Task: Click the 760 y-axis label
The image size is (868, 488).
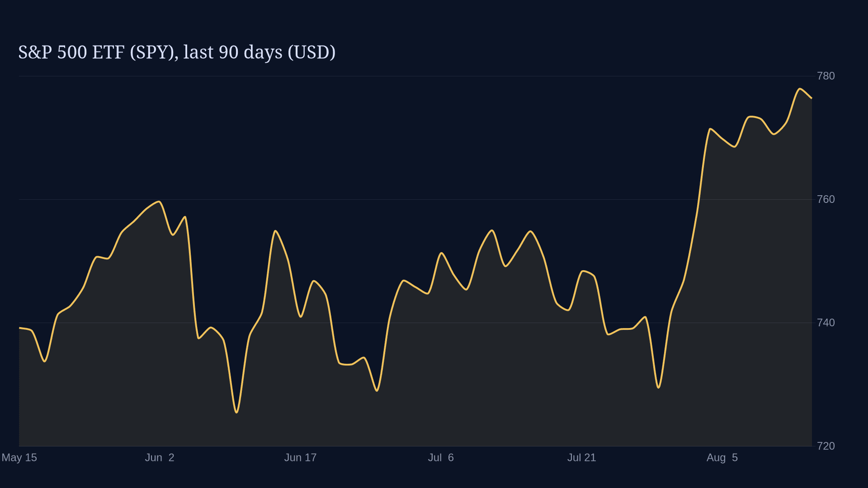Action: coord(826,199)
